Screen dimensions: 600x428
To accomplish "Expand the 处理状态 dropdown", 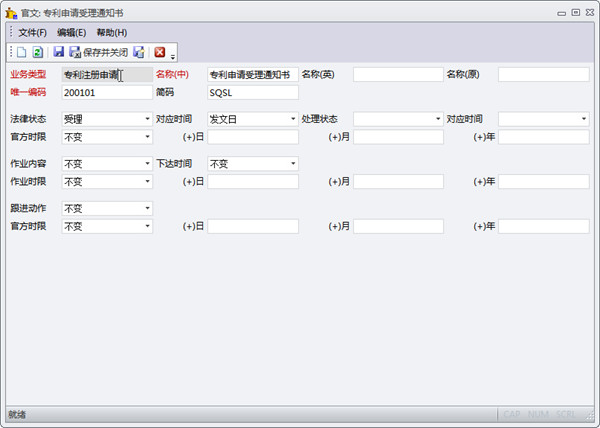I will click(438, 119).
